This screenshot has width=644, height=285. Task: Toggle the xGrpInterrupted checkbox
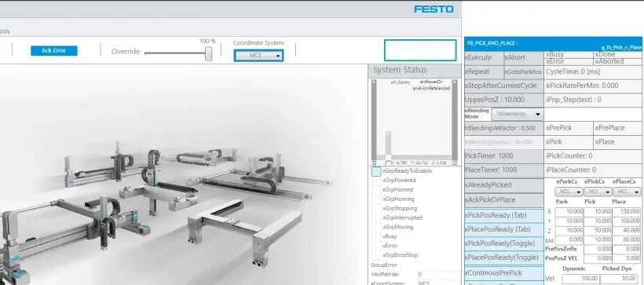coord(376,217)
